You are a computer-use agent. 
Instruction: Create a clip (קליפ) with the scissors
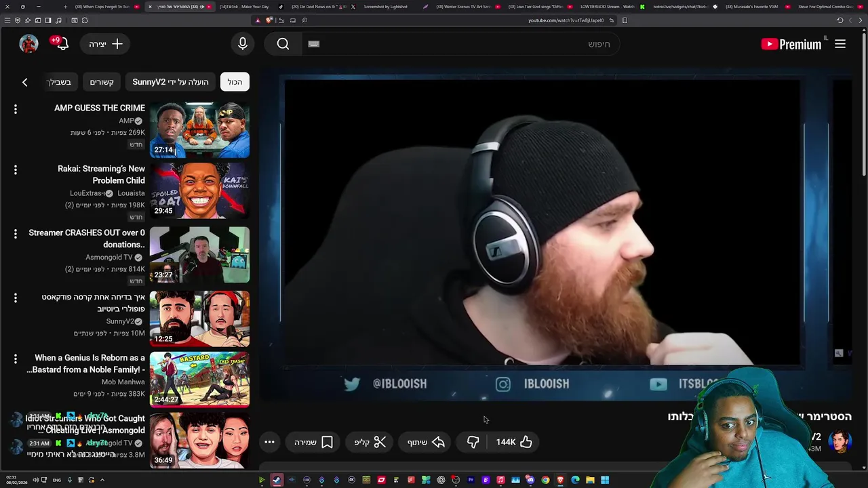coord(370,442)
